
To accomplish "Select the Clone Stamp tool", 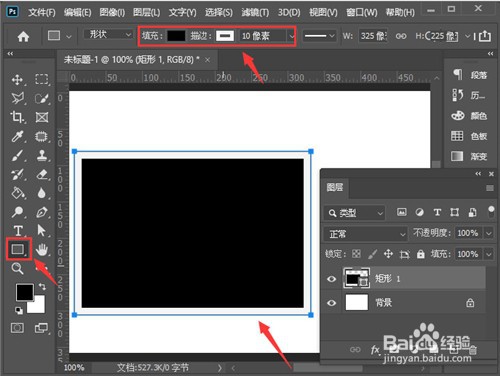I will (42, 155).
